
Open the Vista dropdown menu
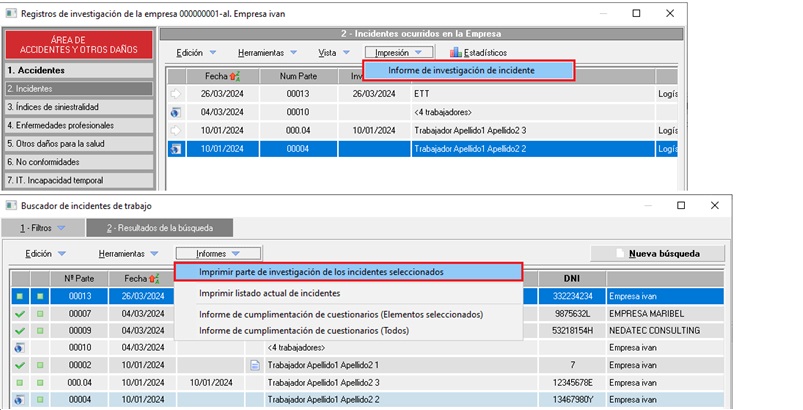[x=334, y=52]
